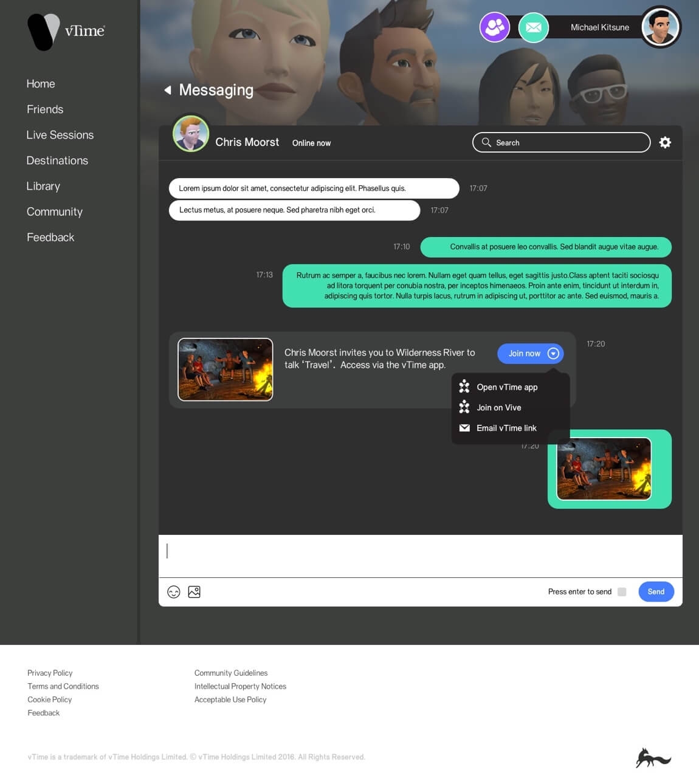Click the icon beside Open vTime app
The width and height of the screenshot is (699, 784).
[x=464, y=387]
